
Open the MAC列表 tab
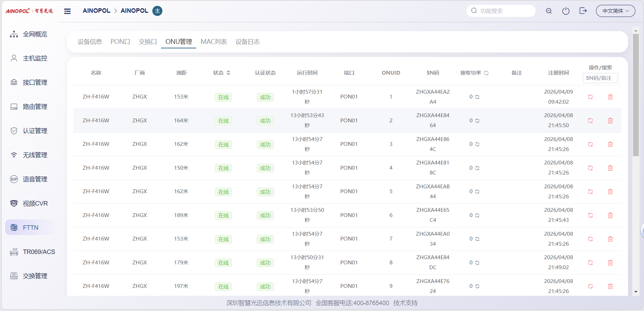214,42
